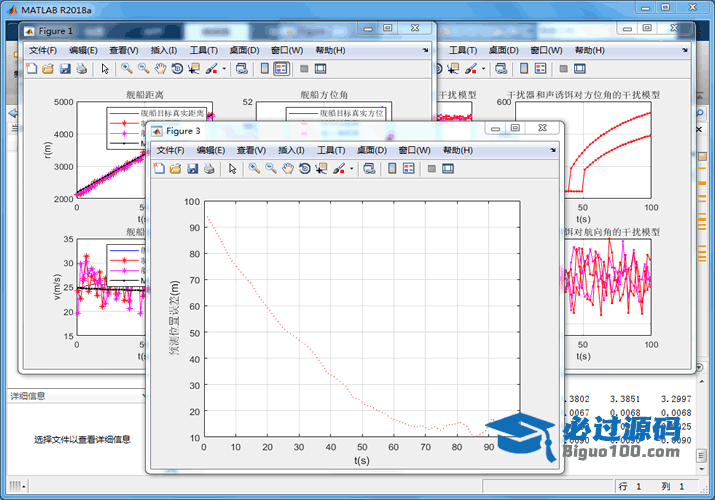Insert Legend icon in Figure 3 toolbar
This screenshot has width=715, height=500.
pos(409,169)
